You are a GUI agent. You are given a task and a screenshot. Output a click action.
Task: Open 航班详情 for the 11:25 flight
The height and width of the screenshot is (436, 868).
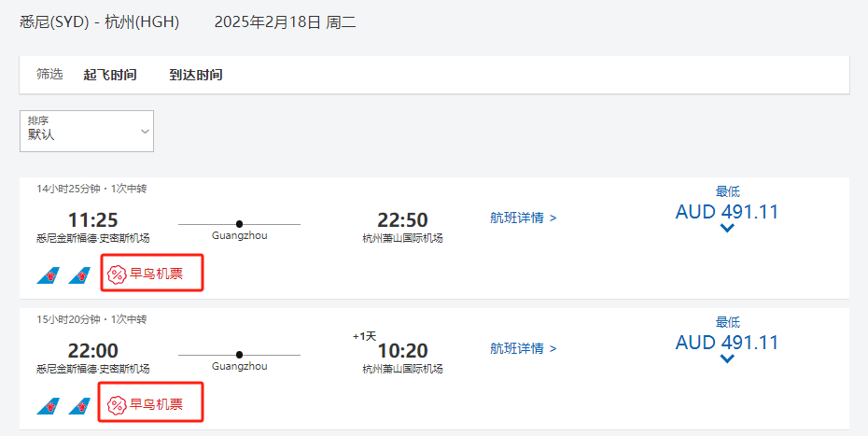tap(524, 218)
